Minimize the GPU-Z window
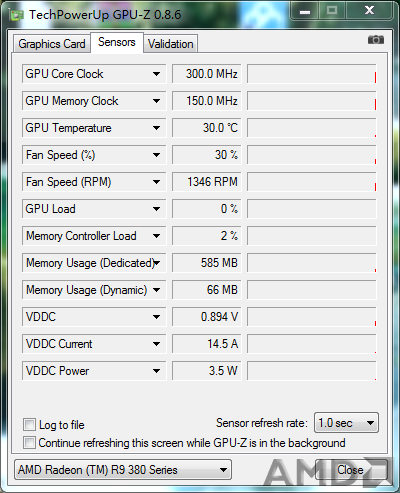The width and height of the screenshot is (400, 493). [305, 11]
